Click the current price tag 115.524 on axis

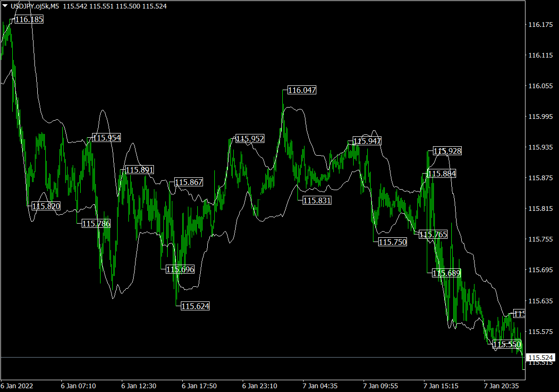point(541,358)
